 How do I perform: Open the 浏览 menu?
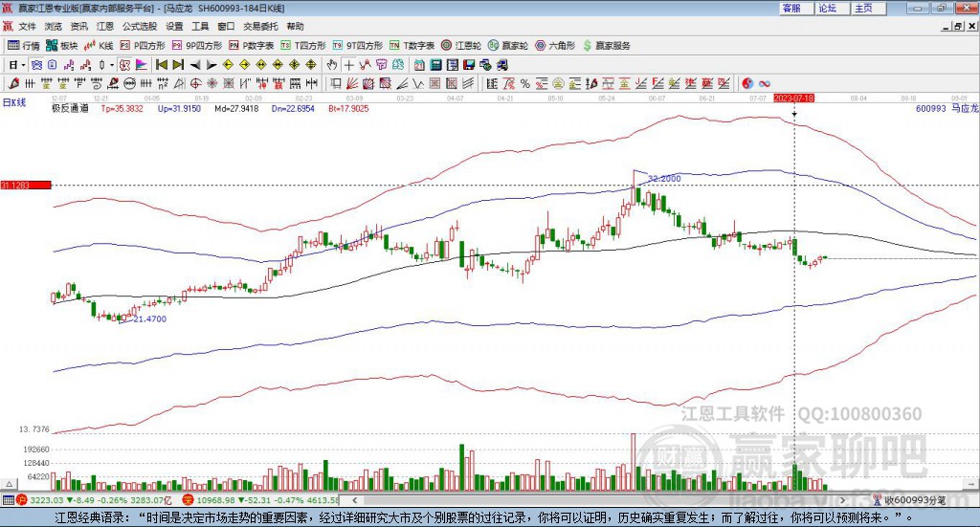pos(54,26)
